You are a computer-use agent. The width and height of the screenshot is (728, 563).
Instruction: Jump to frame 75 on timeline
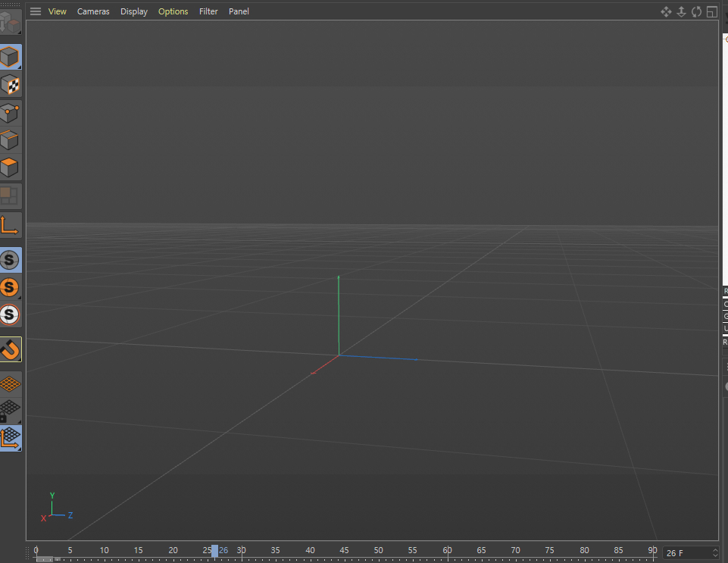549,550
